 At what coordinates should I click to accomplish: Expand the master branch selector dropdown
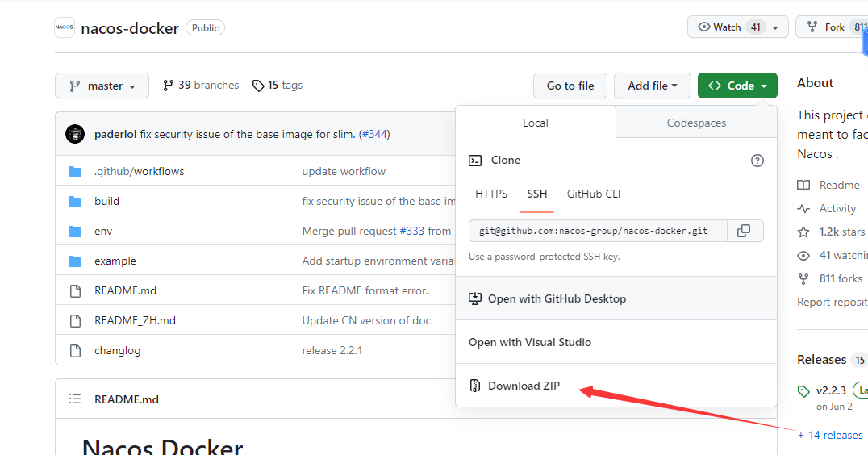(102, 86)
